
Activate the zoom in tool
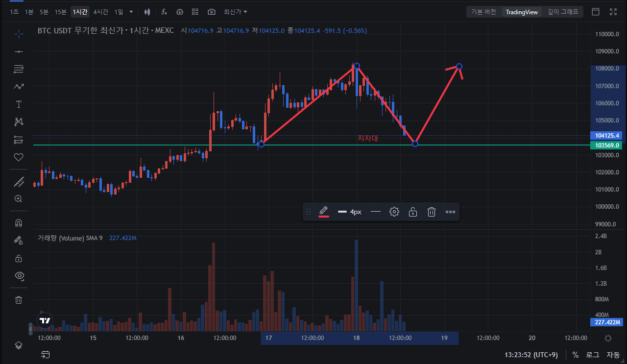(x=19, y=199)
